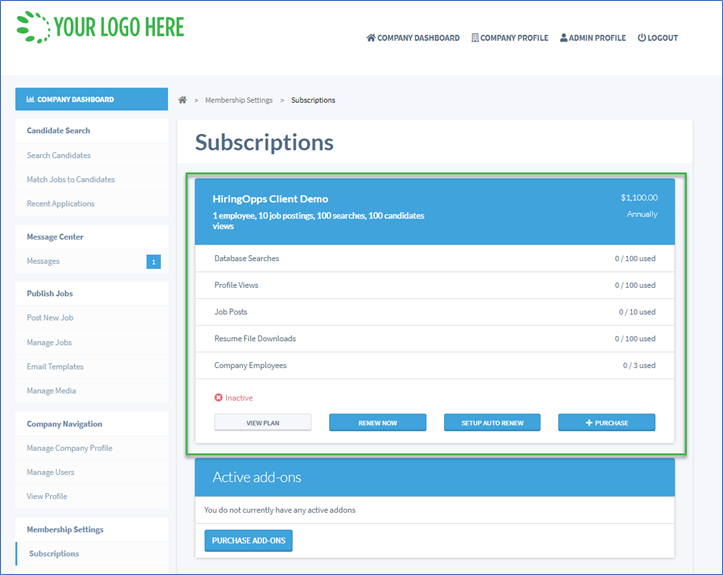Open Company Profile in top navigation
The width and height of the screenshot is (723, 575).
coord(509,38)
